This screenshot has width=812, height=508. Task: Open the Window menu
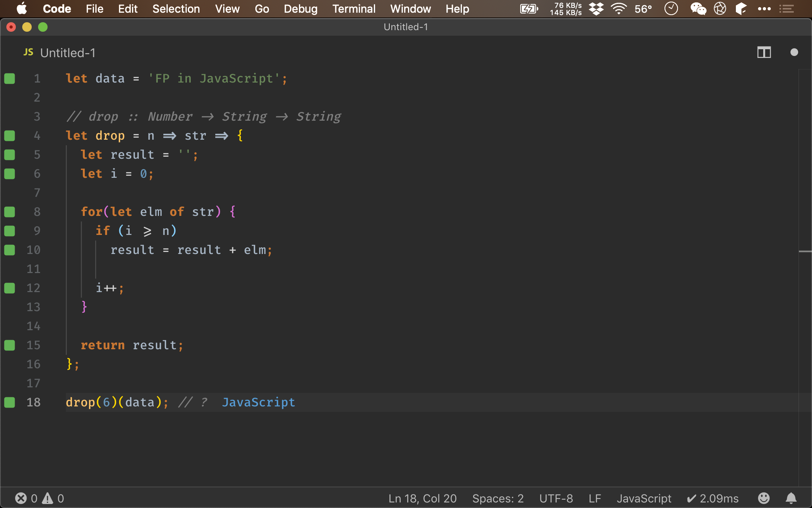410,8
